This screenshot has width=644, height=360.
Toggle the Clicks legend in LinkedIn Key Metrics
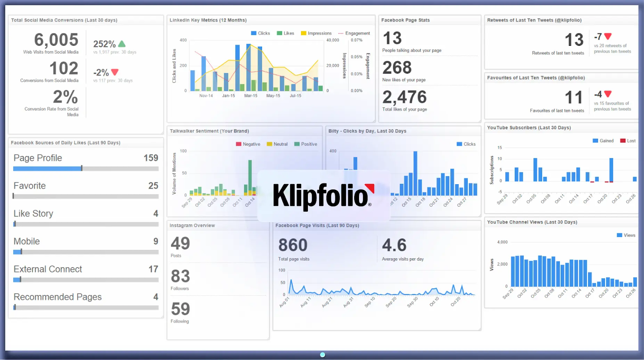pyautogui.click(x=260, y=33)
